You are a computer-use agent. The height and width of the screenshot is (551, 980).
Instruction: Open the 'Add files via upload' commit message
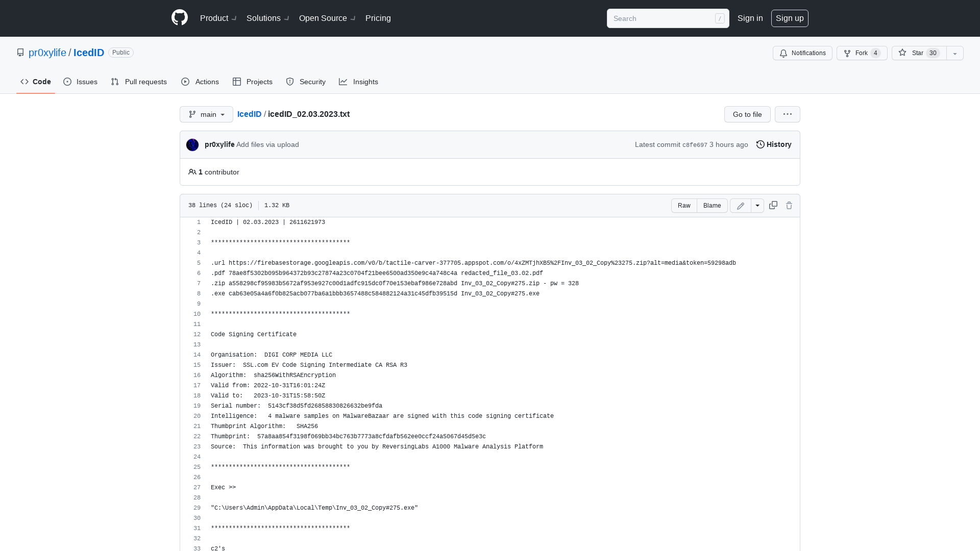[267, 144]
